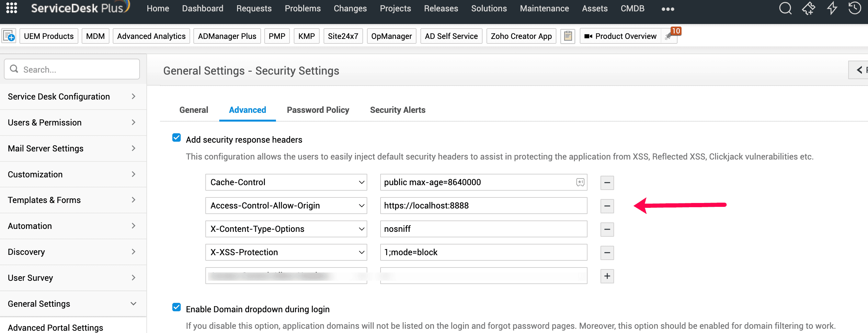This screenshot has height=333, width=868.
Task: Click the Product Overview button
Action: click(621, 36)
